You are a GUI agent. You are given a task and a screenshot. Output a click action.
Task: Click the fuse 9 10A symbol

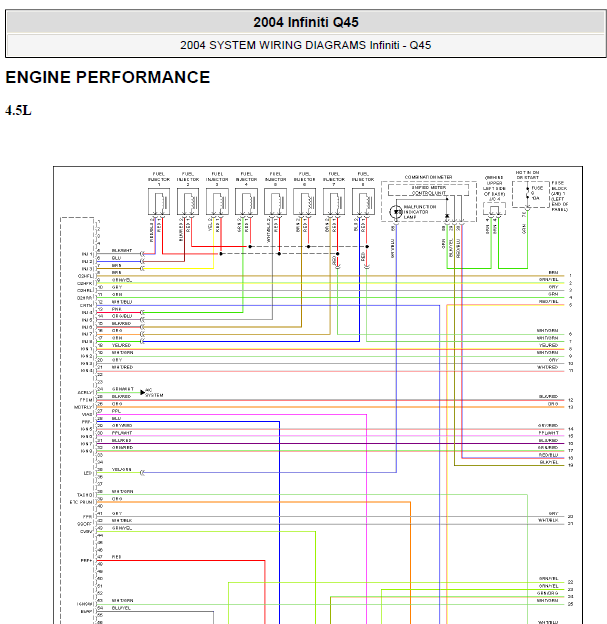coord(528,192)
